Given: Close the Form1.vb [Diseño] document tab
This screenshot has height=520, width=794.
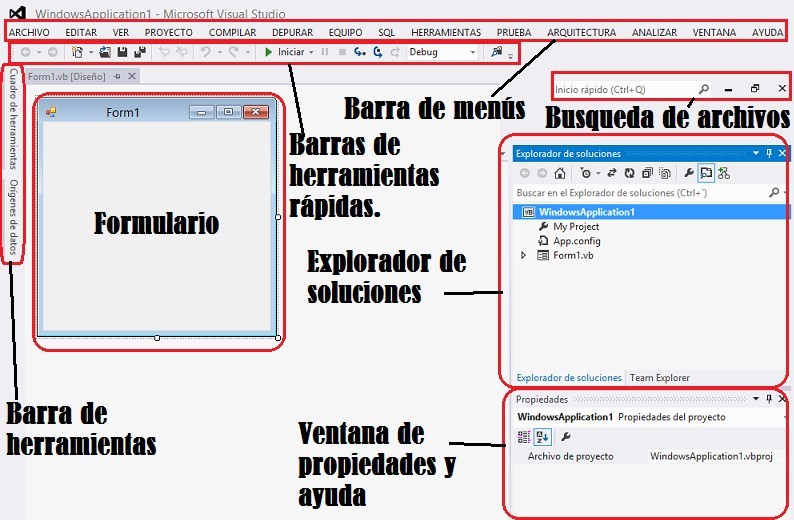Looking at the screenshot, I should [132, 76].
